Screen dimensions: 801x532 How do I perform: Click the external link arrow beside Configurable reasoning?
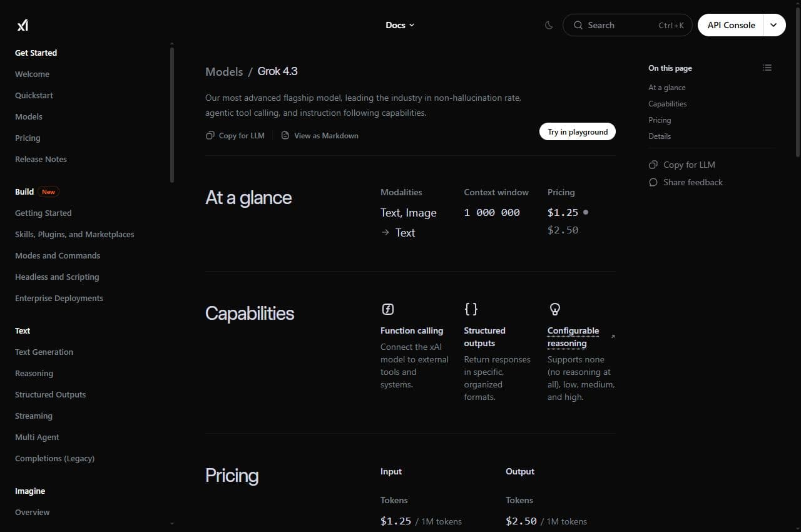click(x=613, y=337)
